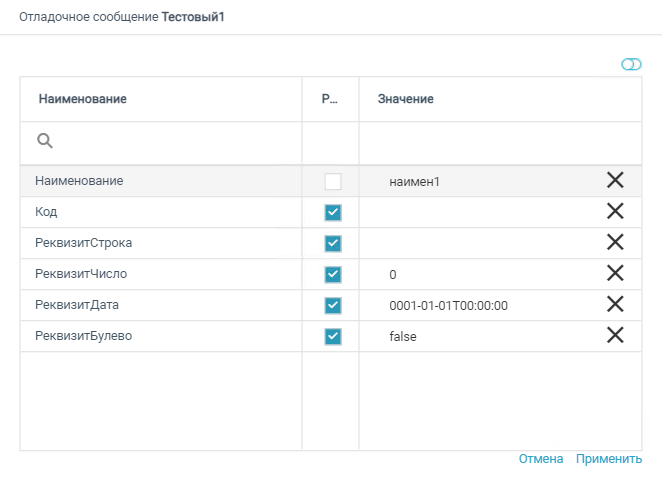Uncheck the РеквизитДата checkbox
The width and height of the screenshot is (662, 485).
pyautogui.click(x=333, y=305)
